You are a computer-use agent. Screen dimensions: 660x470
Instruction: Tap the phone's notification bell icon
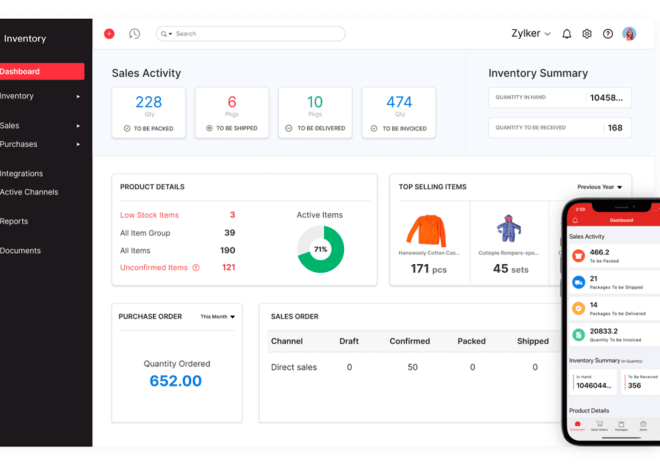pos(575,220)
